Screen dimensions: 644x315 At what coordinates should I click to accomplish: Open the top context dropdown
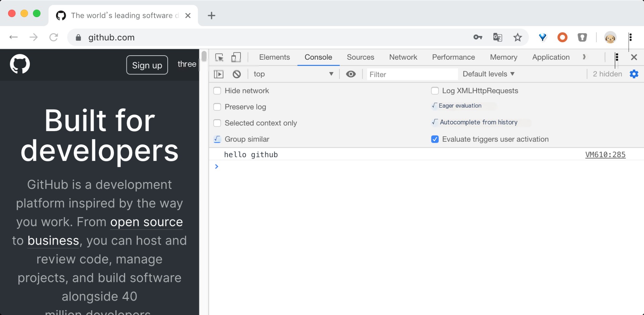[293, 74]
